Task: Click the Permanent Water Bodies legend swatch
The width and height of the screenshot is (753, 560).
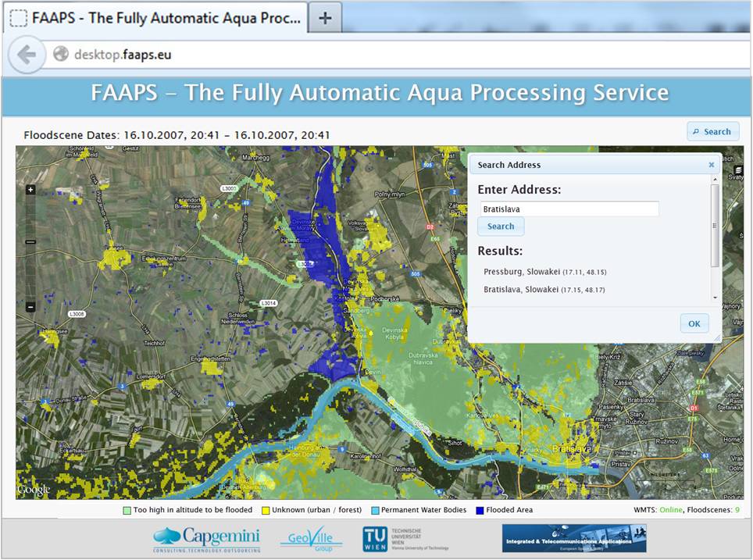Action: point(374,511)
